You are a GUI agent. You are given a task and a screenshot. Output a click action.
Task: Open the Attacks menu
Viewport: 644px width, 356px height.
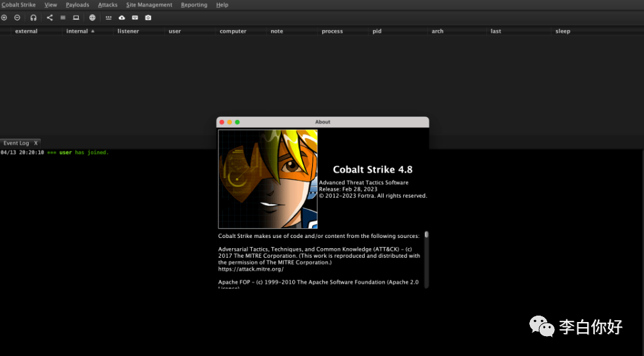click(108, 5)
